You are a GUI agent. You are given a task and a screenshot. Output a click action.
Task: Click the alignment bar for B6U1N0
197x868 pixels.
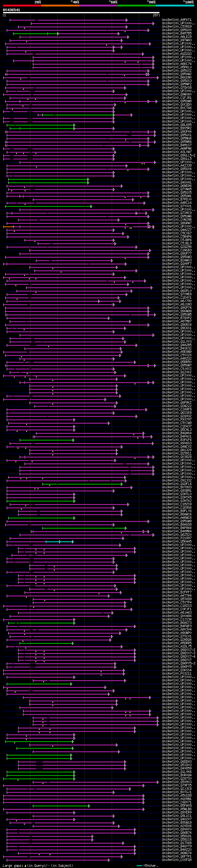point(81,78)
